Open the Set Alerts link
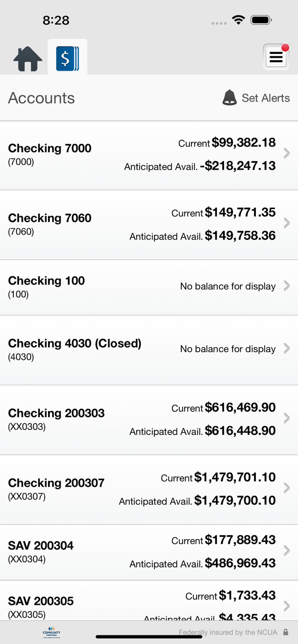 265,98
